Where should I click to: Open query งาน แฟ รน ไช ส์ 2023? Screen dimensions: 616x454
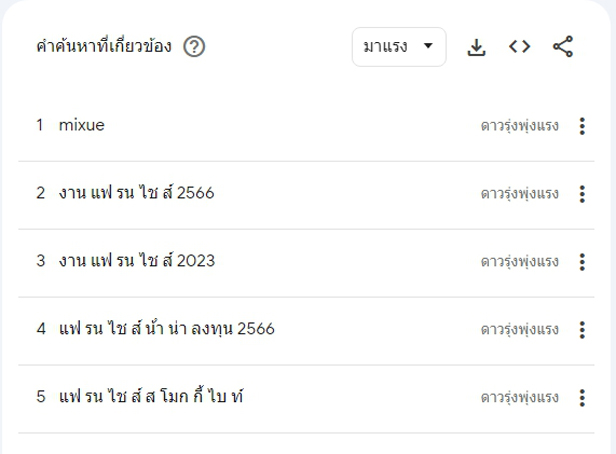point(137,261)
